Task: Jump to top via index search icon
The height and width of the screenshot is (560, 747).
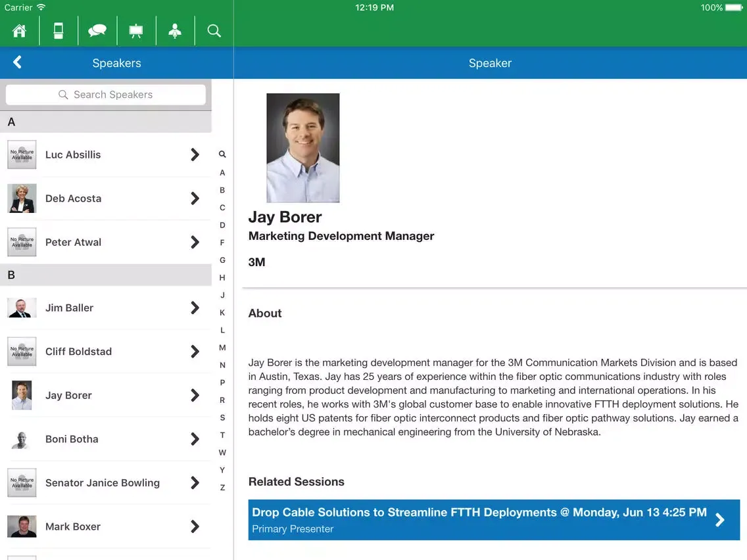Action: [222, 154]
